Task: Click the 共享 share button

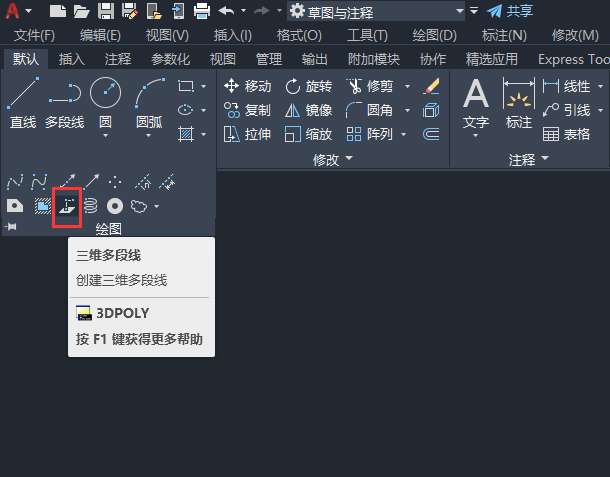Action: [x=510, y=11]
